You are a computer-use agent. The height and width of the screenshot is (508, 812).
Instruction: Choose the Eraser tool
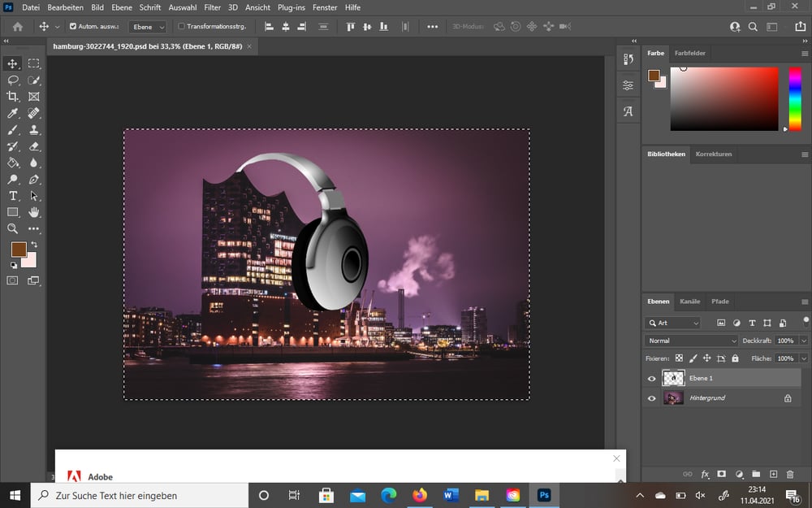(x=33, y=146)
